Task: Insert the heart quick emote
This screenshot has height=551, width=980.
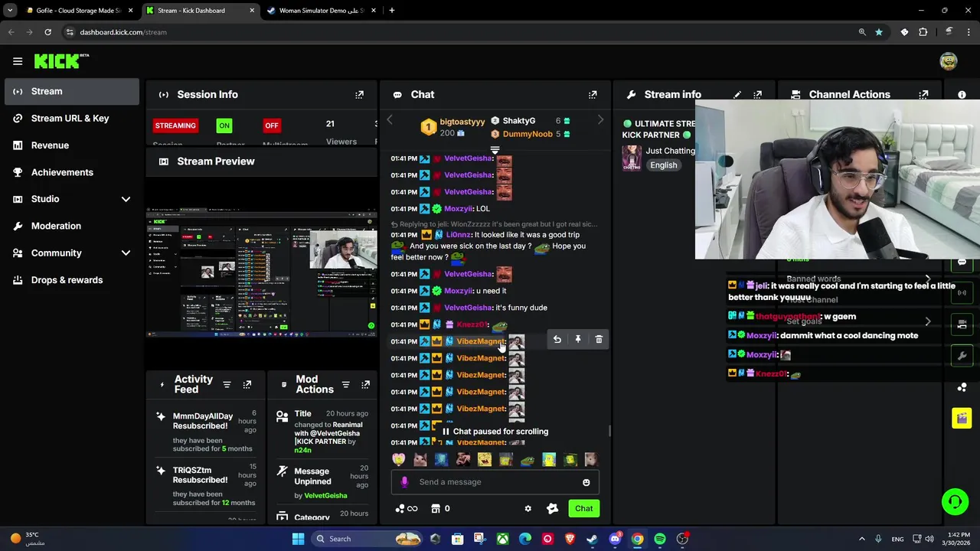Action: pyautogui.click(x=398, y=460)
